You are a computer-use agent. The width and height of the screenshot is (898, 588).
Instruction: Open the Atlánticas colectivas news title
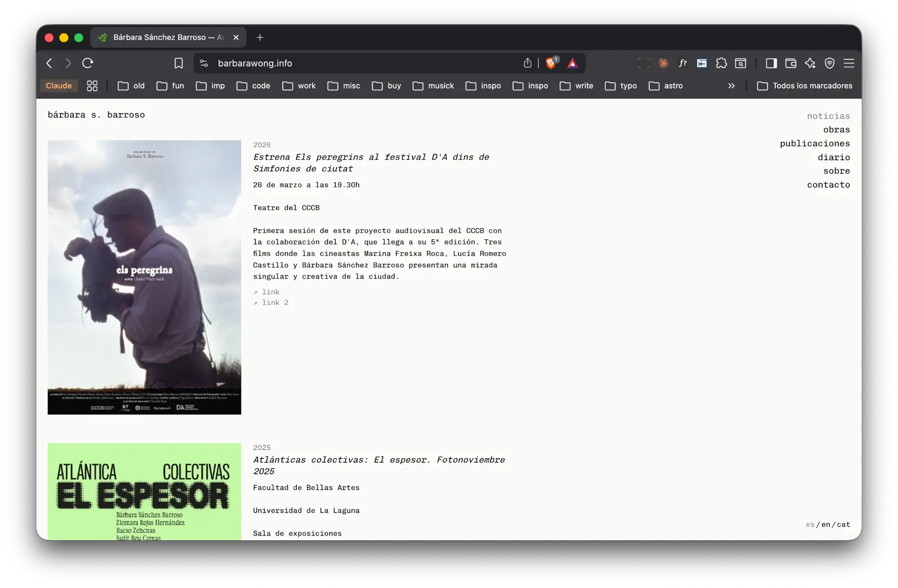pos(379,465)
